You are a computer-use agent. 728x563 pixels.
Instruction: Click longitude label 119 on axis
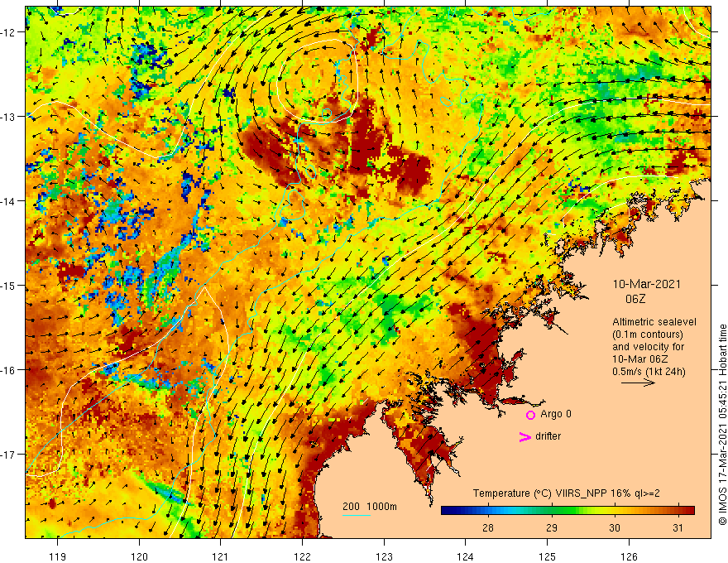pyautogui.click(x=57, y=556)
